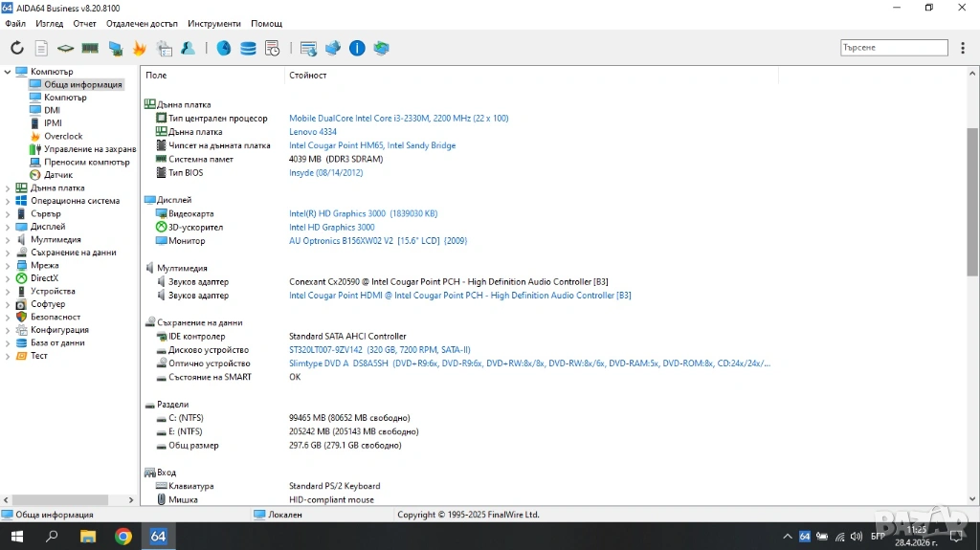Collapse the Компютър tree node

click(8, 72)
